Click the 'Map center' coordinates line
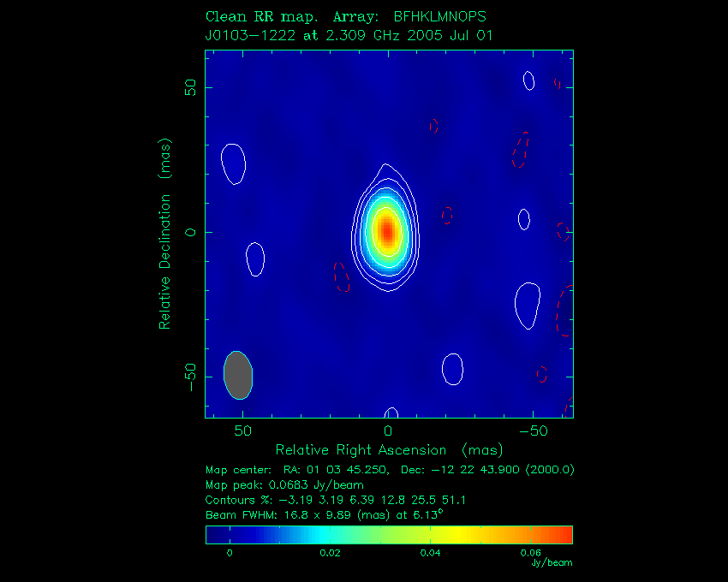 coord(390,470)
